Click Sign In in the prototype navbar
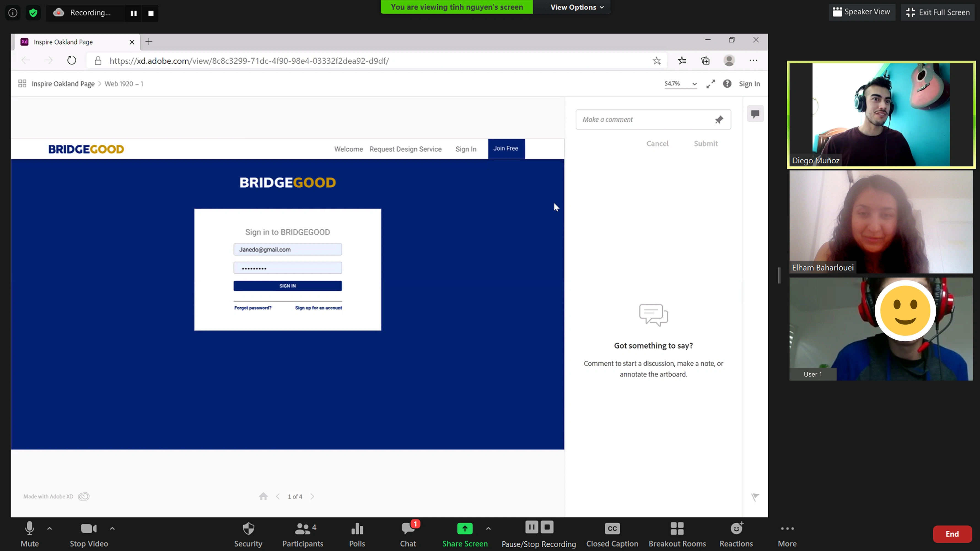This screenshot has height=551, width=980. tap(466, 149)
